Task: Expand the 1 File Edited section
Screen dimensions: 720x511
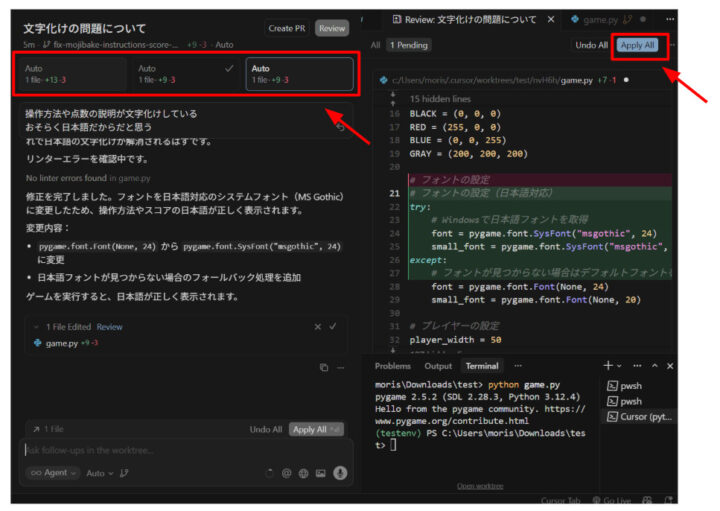Action: (37, 326)
